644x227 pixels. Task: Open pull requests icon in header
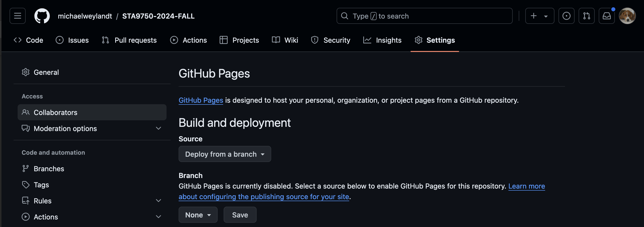586,16
